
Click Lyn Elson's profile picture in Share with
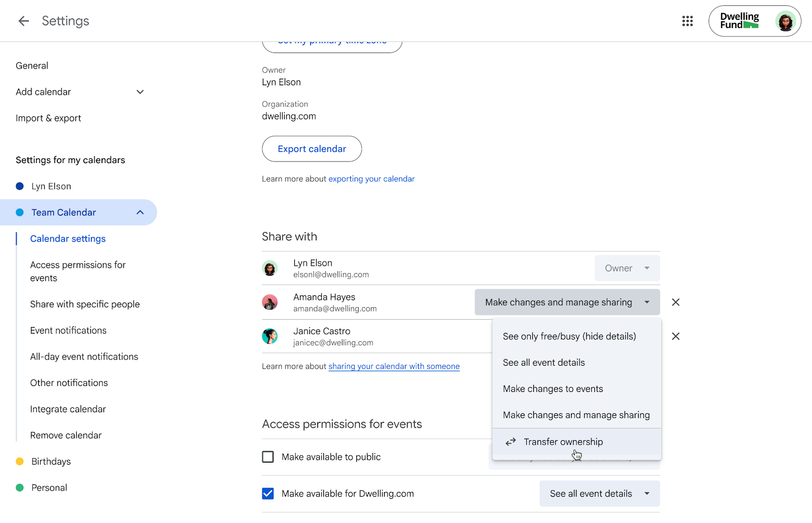point(270,268)
